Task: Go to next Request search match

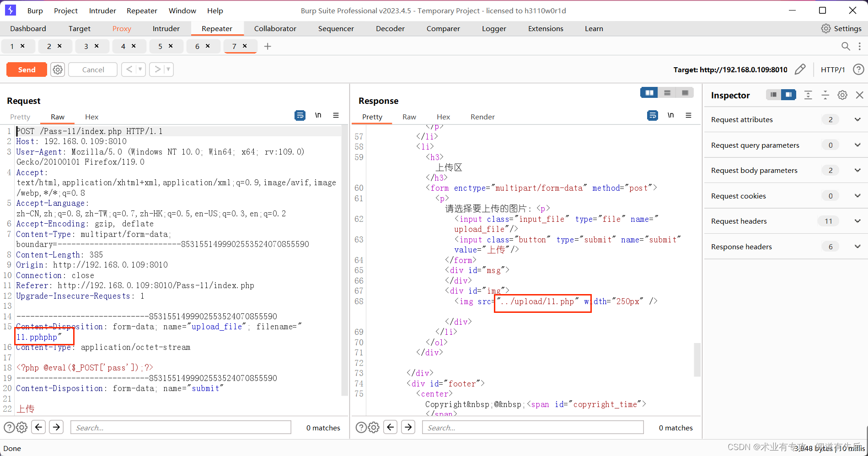Action: (x=56, y=427)
